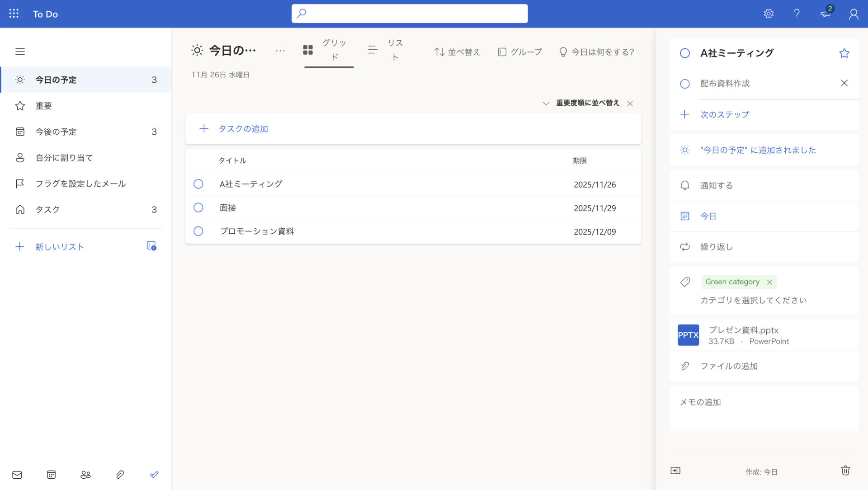
Task: Mark プロモーション資料 as complete
Action: point(198,231)
